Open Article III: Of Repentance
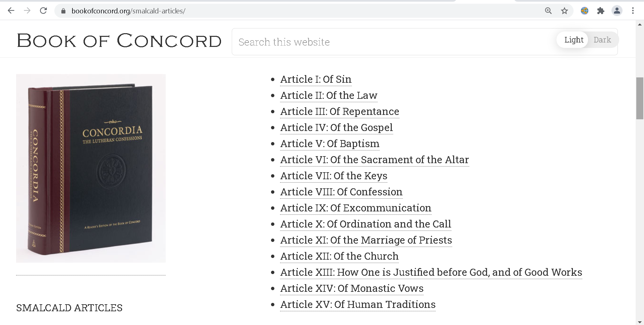 (x=339, y=111)
